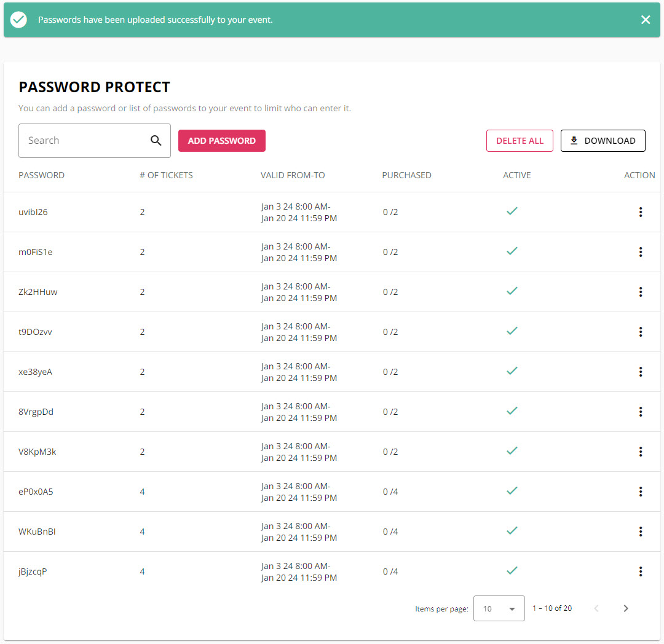Click the DELETE ALL button
Viewport: 664px width, 644px height.
[520, 141]
